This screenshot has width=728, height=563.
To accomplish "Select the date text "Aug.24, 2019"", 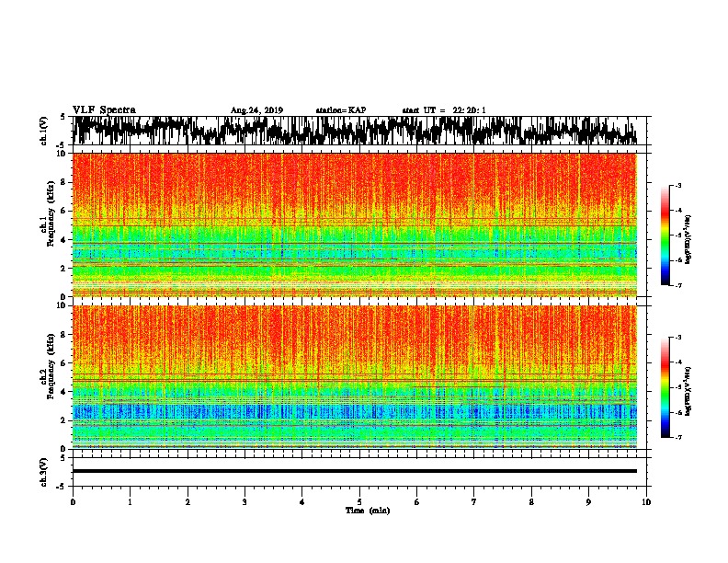I will point(256,110).
